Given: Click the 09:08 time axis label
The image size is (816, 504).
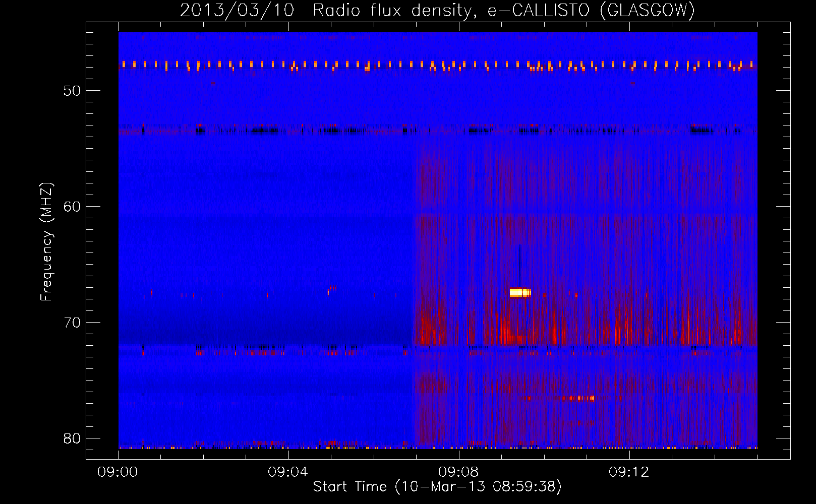Looking at the screenshot, I should [458, 472].
